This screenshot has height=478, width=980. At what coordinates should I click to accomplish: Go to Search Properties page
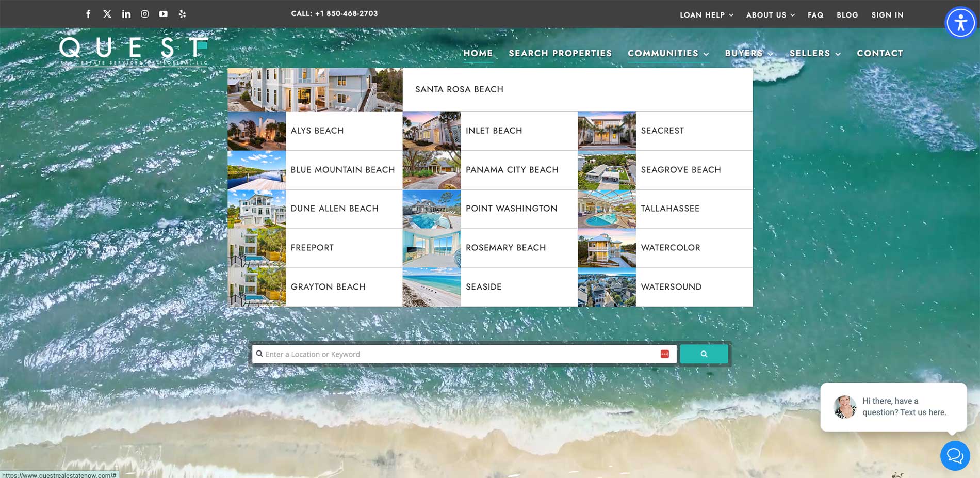(560, 53)
